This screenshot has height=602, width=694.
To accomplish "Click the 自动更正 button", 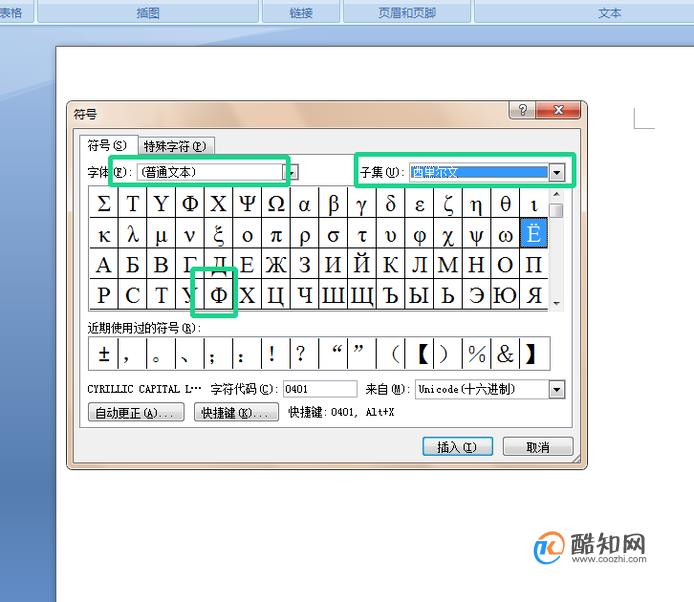I will click(x=136, y=413).
